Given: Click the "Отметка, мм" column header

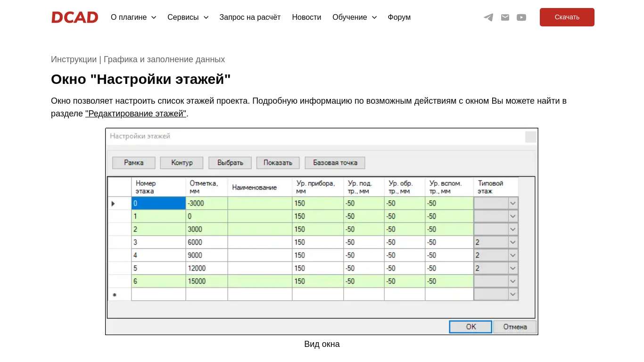Looking at the screenshot, I should point(206,187).
